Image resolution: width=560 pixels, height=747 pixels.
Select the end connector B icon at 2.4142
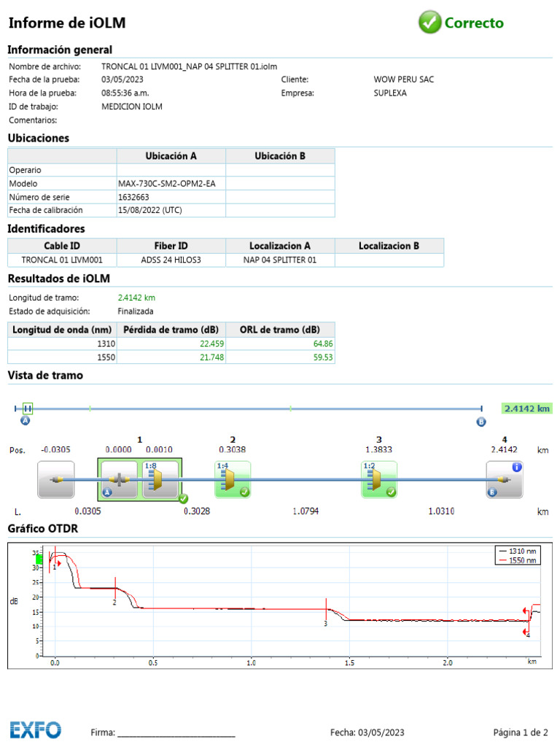(x=505, y=479)
